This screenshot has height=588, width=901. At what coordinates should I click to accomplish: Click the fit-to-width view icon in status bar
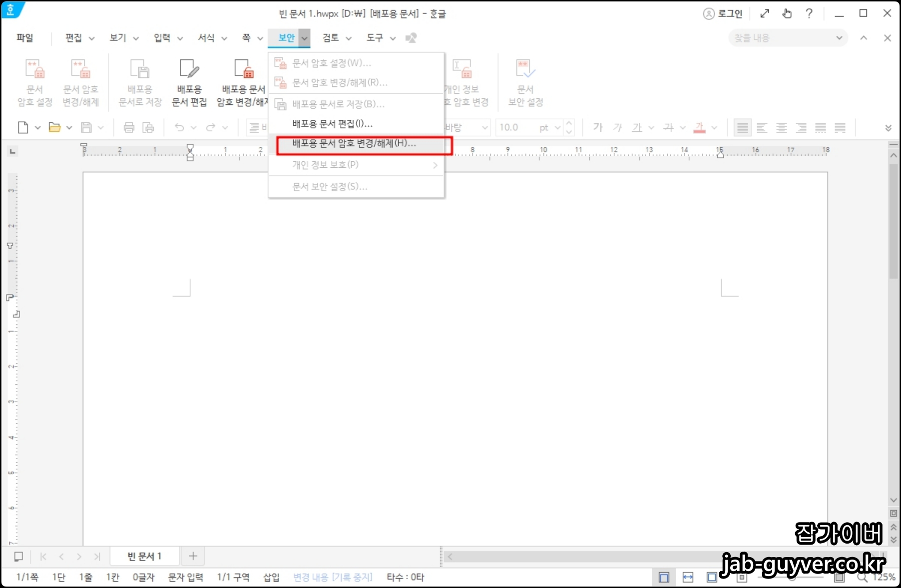click(688, 578)
